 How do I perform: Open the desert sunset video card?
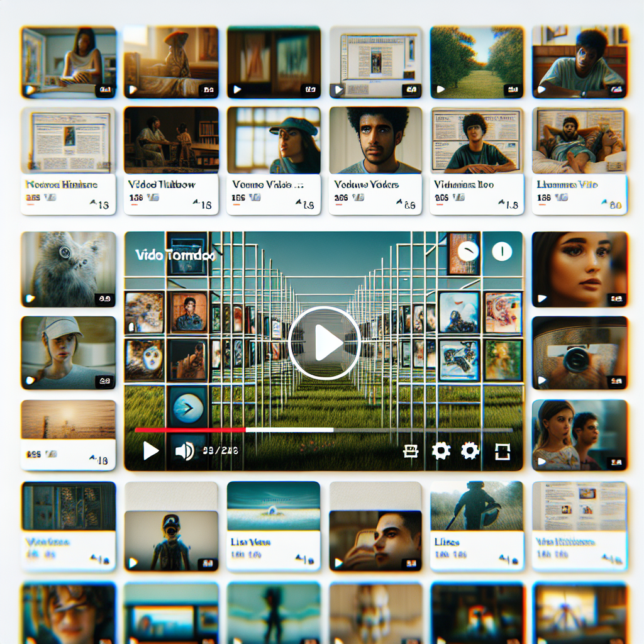[x=68, y=434]
